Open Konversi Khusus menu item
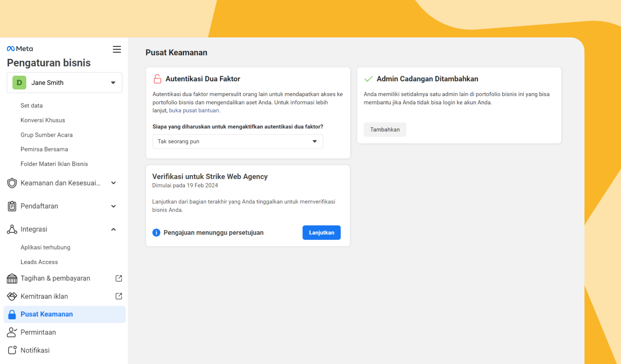The image size is (621, 364). point(43,120)
